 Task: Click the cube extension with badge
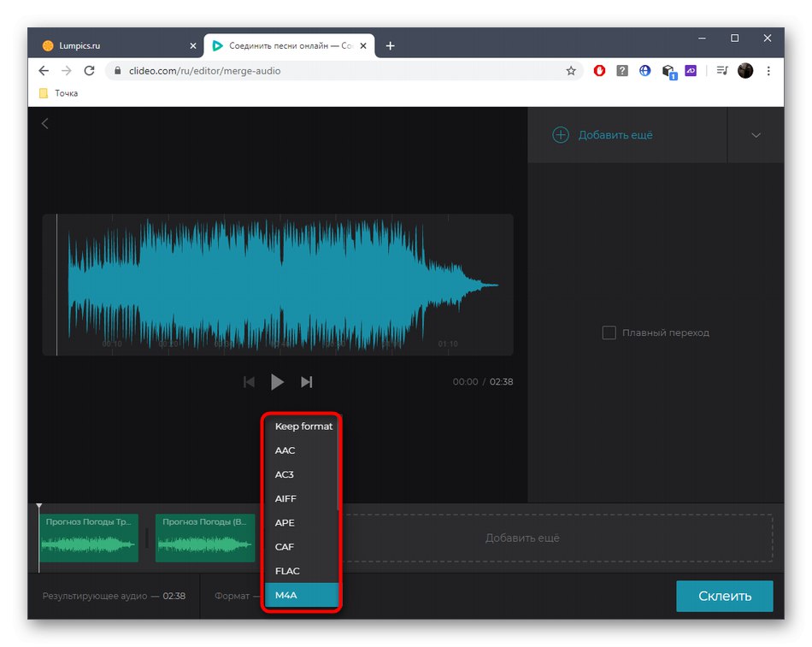[669, 72]
